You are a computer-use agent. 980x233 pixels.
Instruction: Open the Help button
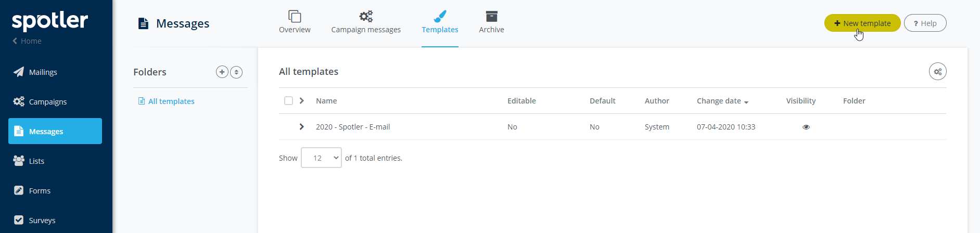point(925,23)
